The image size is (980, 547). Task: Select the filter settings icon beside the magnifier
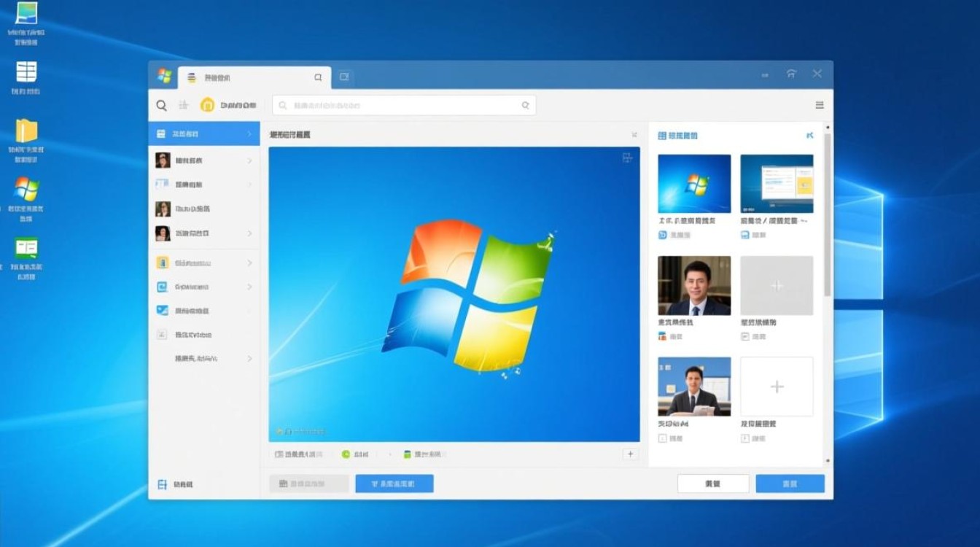pyautogui.click(x=184, y=105)
